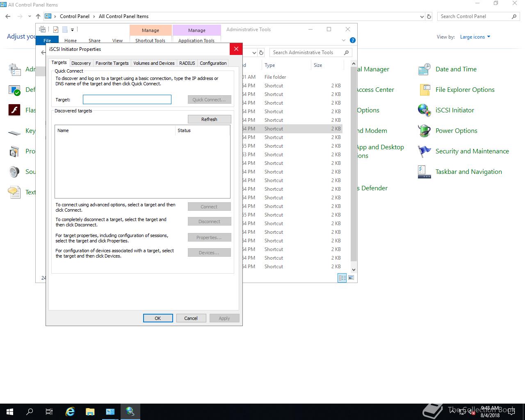The width and height of the screenshot is (525, 420).
Task: Refresh the Control Panel address bar
Action: (429, 16)
